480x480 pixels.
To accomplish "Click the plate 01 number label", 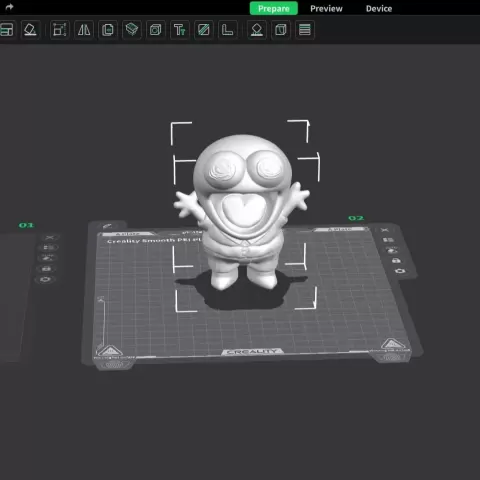I will coord(26,225).
